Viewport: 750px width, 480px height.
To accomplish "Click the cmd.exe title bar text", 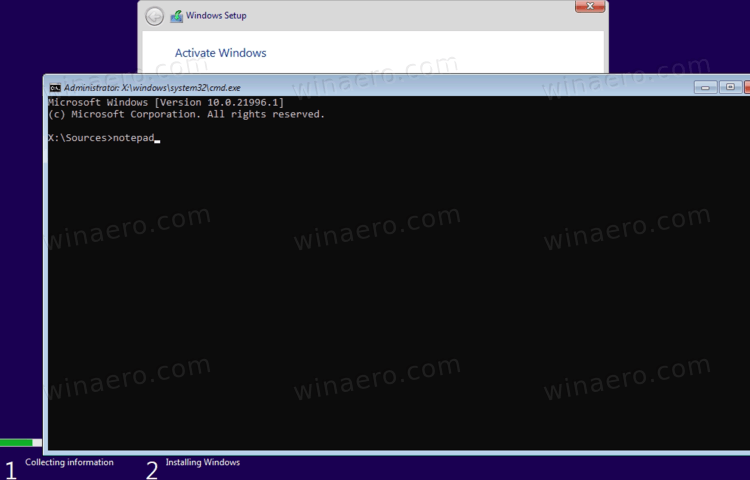I will point(152,87).
